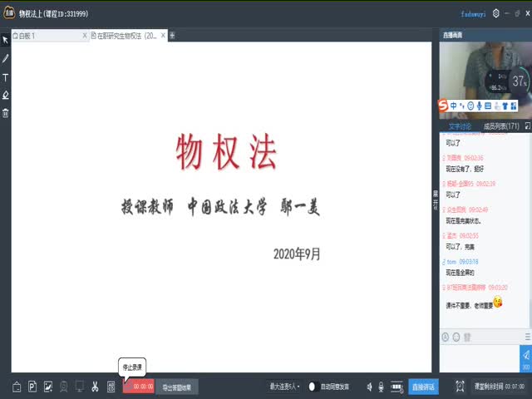Click the 2020年9月 date on slide
Image resolution: width=532 pixels, height=399 pixels.
tap(297, 254)
